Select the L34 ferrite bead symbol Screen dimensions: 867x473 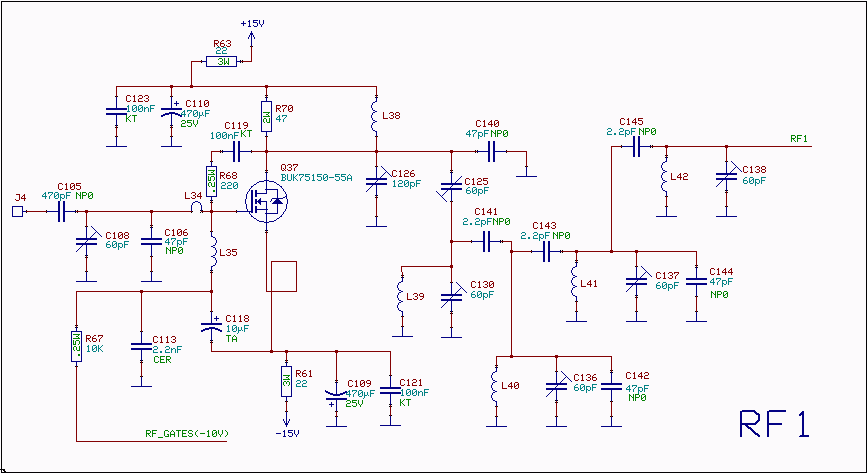tap(196, 207)
